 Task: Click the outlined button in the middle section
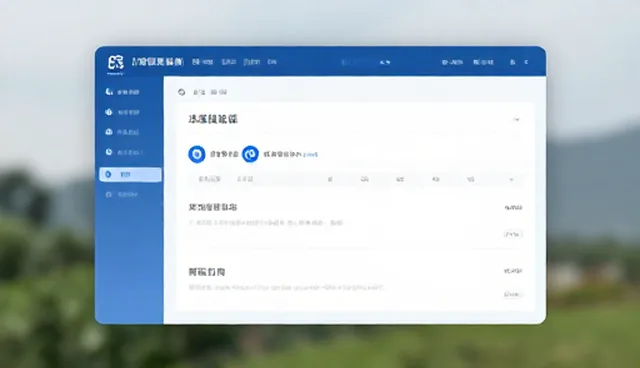(x=513, y=234)
